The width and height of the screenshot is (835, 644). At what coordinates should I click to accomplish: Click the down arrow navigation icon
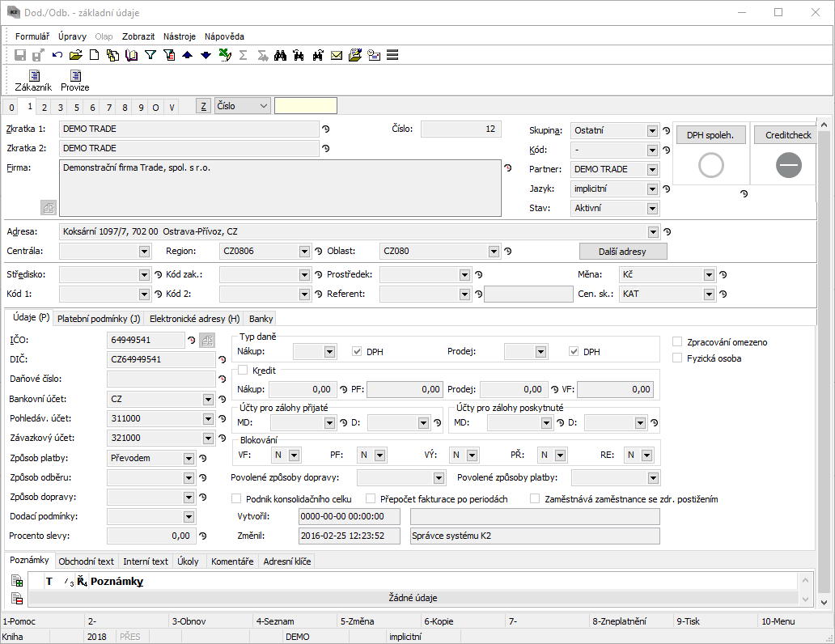(x=206, y=55)
